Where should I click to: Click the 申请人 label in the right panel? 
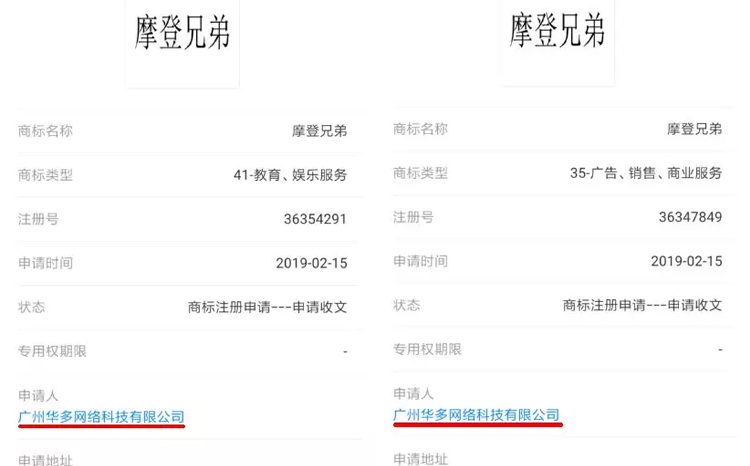click(x=413, y=394)
